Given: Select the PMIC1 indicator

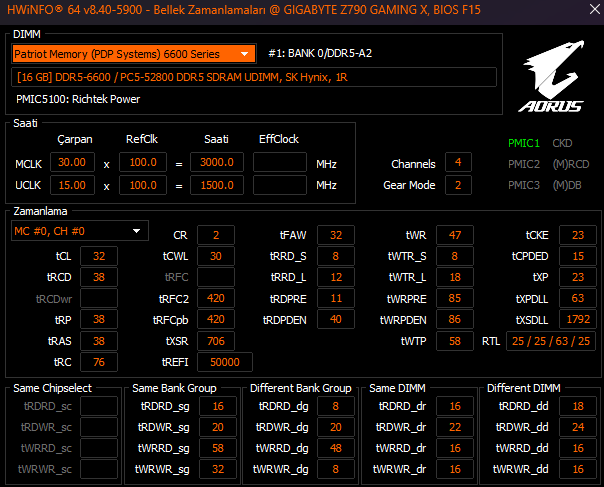Looking at the screenshot, I should coord(523,143).
